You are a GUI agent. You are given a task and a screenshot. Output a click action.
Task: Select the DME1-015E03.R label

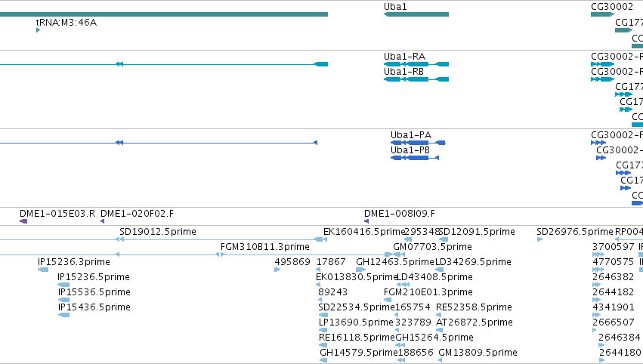(57, 214)
